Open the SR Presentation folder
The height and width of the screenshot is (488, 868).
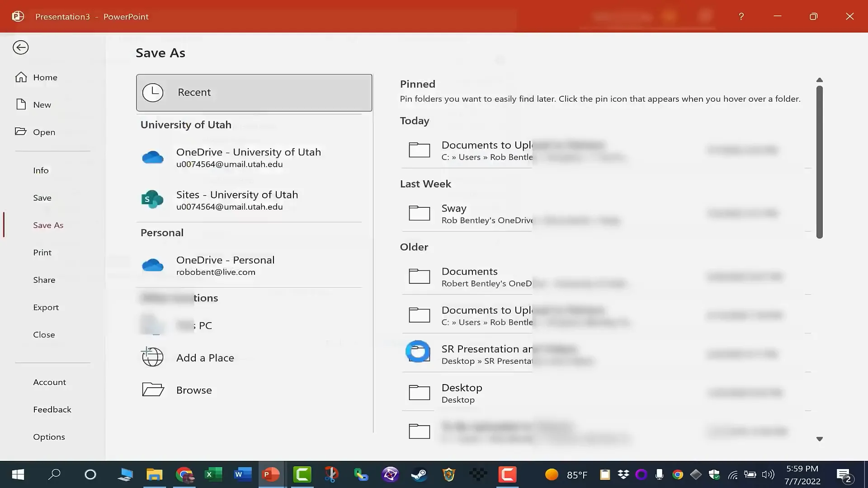[606, 354]
